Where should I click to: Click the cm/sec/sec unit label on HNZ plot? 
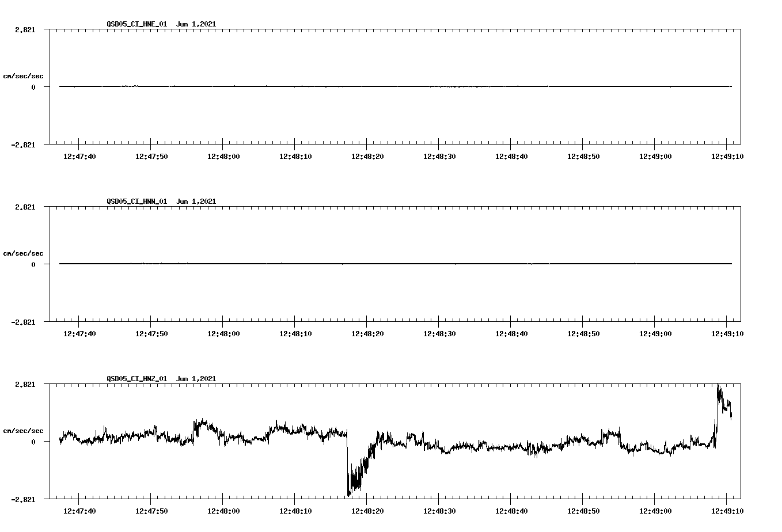click(23, 431)
